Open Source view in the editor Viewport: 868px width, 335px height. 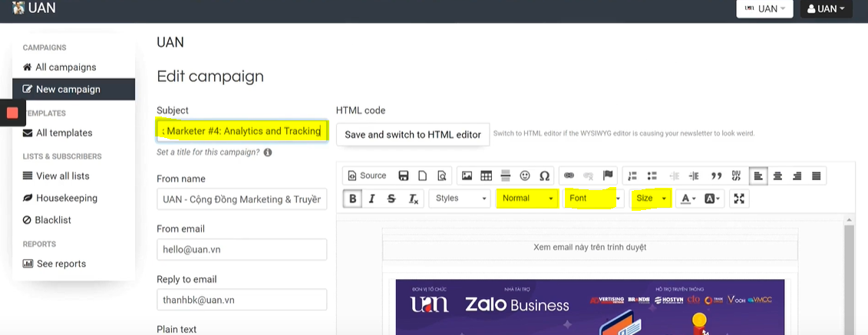[367, 176]
